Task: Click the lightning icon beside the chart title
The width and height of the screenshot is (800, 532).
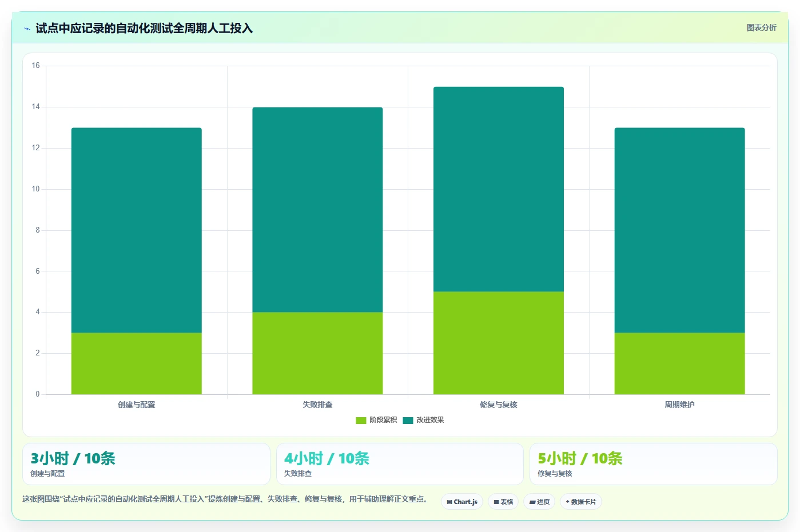Action: [x=27, y=29]
